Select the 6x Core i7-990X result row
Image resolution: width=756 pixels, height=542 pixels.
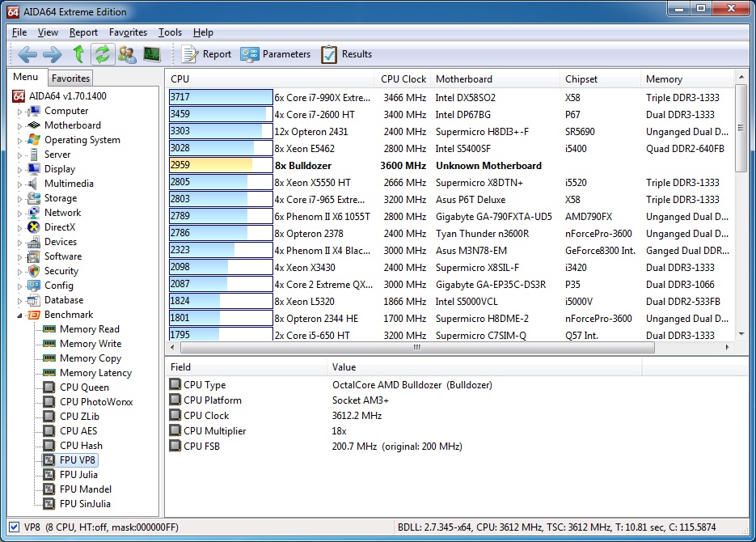(451, 97)
